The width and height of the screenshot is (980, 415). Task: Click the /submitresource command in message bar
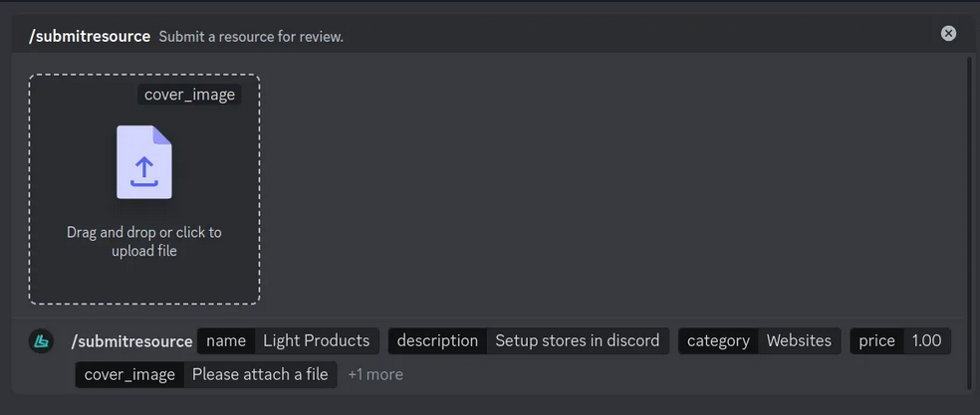(131, 341)
